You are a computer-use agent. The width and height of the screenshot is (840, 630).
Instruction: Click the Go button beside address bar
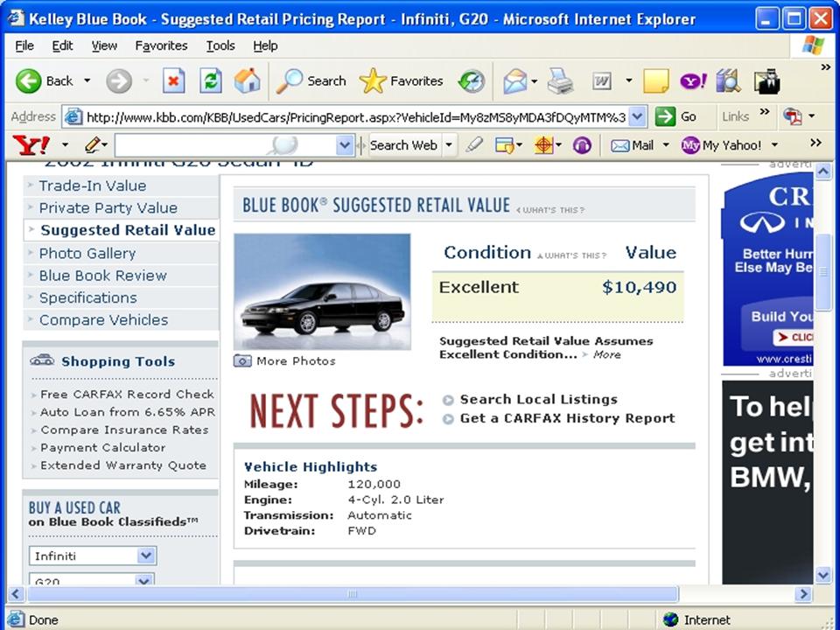pyautogui.click(x=677, y=116)
